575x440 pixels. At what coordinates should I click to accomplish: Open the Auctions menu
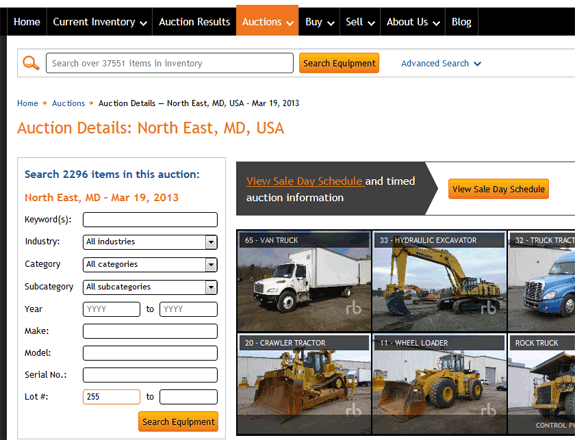(x=267, y=21)
